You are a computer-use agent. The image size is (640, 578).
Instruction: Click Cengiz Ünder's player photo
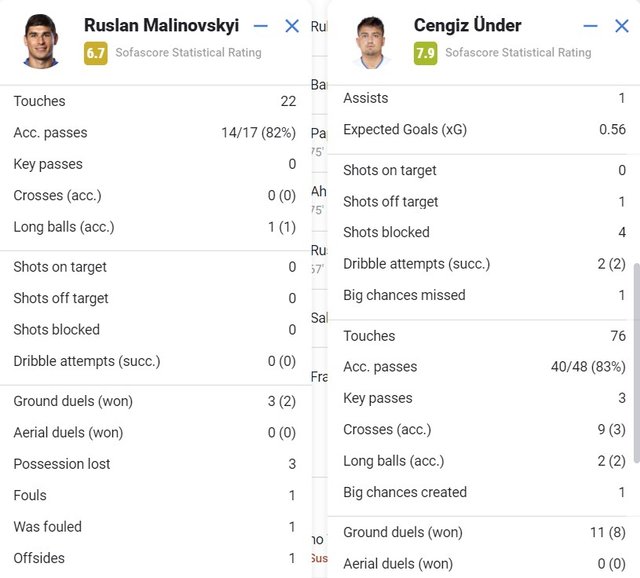[372, 41]
